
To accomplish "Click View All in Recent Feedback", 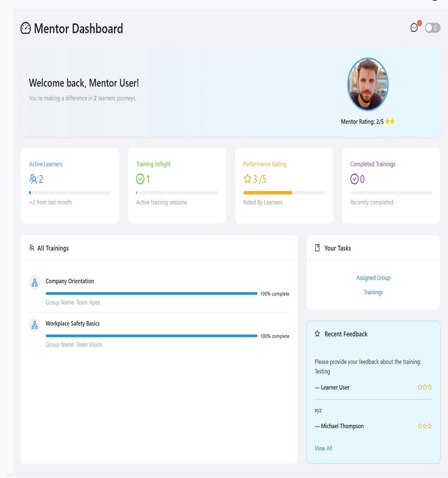I will (x=323, y=448).
